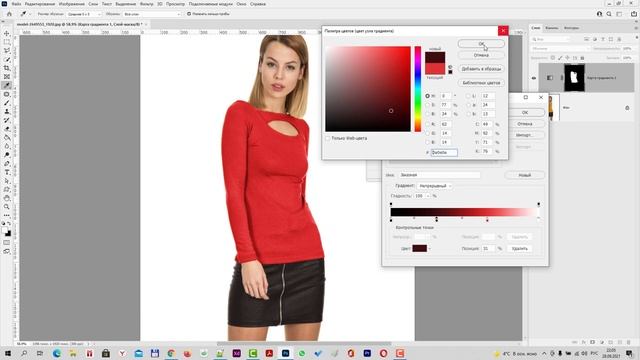This screenshot has width=640, height=360.
Task: Select the Spot Healing Brush tool
Action: click(x=7, y=94)
